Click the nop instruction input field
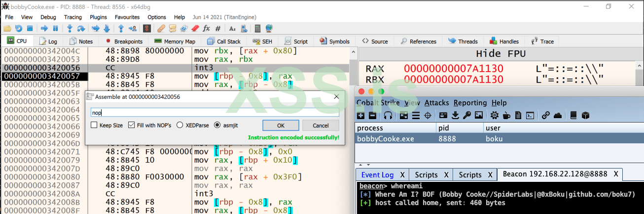Screen dimensions: 644x214 coord(215,112)
